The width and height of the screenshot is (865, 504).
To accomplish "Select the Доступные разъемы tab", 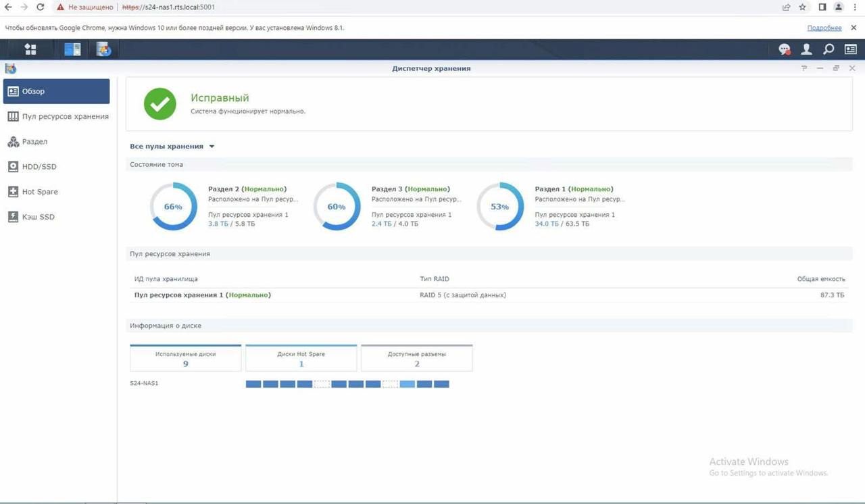I will pos(416,358).
